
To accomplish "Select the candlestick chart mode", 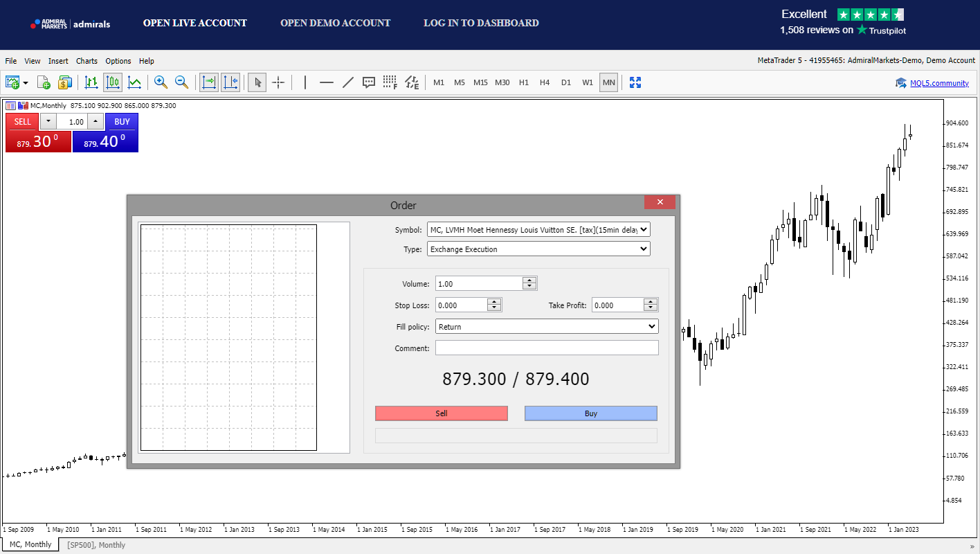I will click(x=113, y=82).
